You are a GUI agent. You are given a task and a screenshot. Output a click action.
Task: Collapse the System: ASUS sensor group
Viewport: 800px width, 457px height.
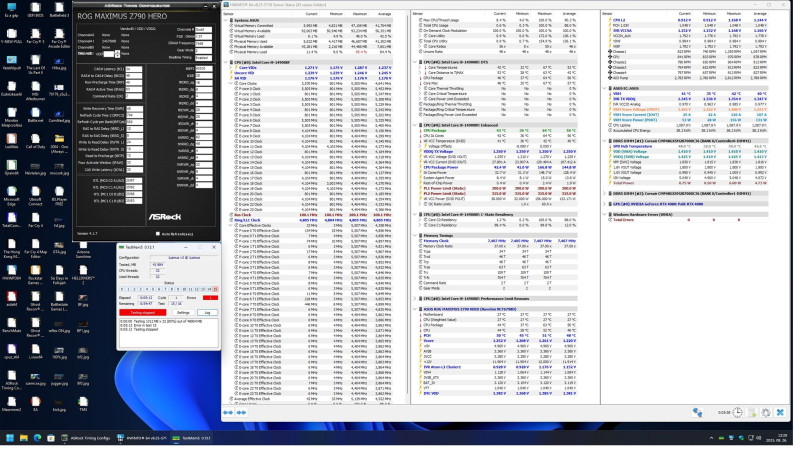[x=227, y=20]
